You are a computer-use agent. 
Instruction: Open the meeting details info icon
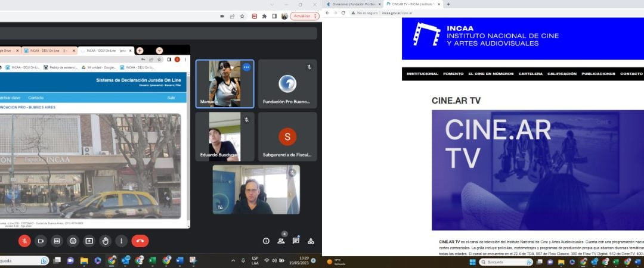pos(266,241)
